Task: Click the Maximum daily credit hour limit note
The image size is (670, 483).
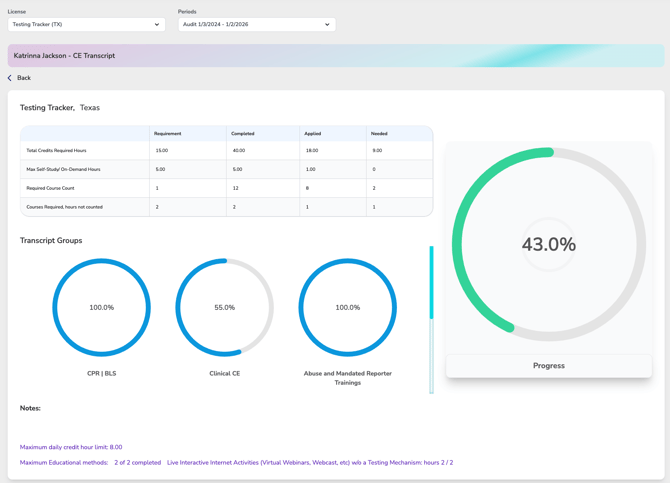Action: tap(71, 447)
